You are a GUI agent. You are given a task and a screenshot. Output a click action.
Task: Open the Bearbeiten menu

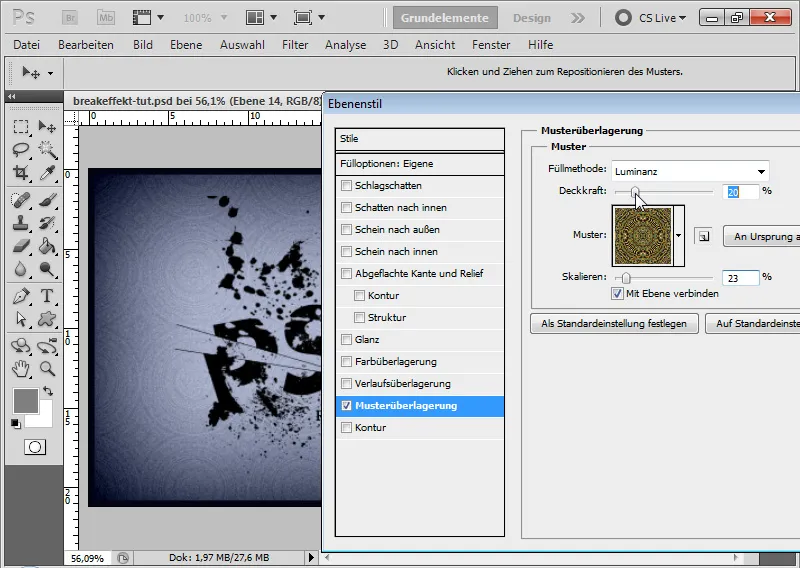[86, 45]
